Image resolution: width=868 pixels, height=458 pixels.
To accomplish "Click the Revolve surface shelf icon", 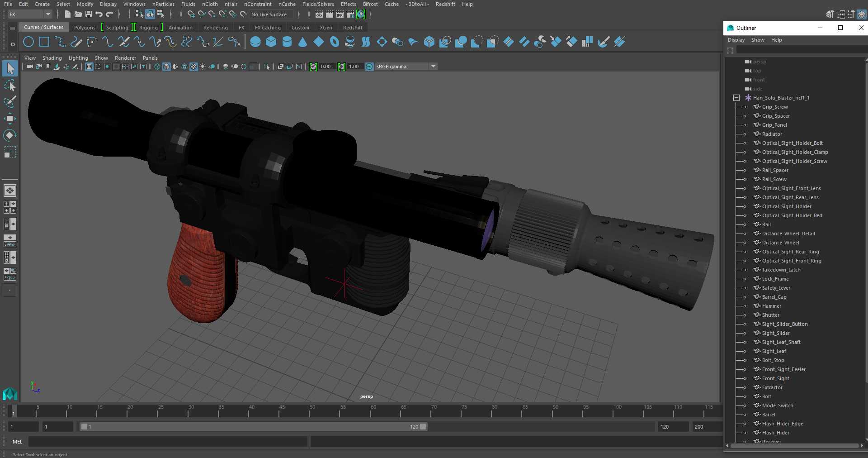I will pyautogui.click(x=350, y=42).
